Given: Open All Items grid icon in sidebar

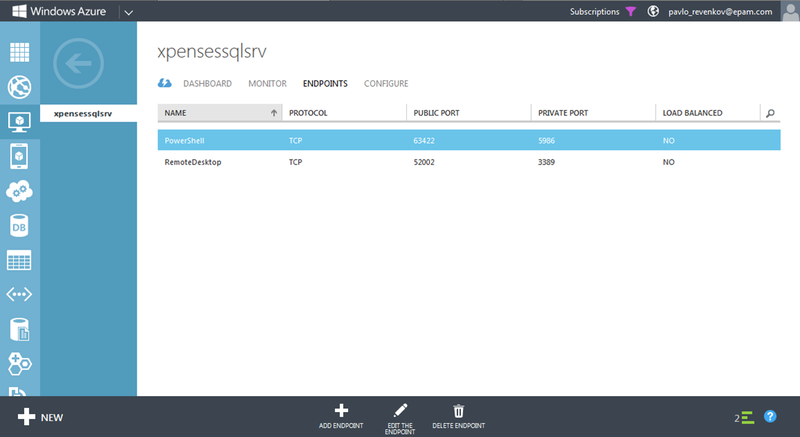Looking at the screenshot, I should (x=19, y=52).
